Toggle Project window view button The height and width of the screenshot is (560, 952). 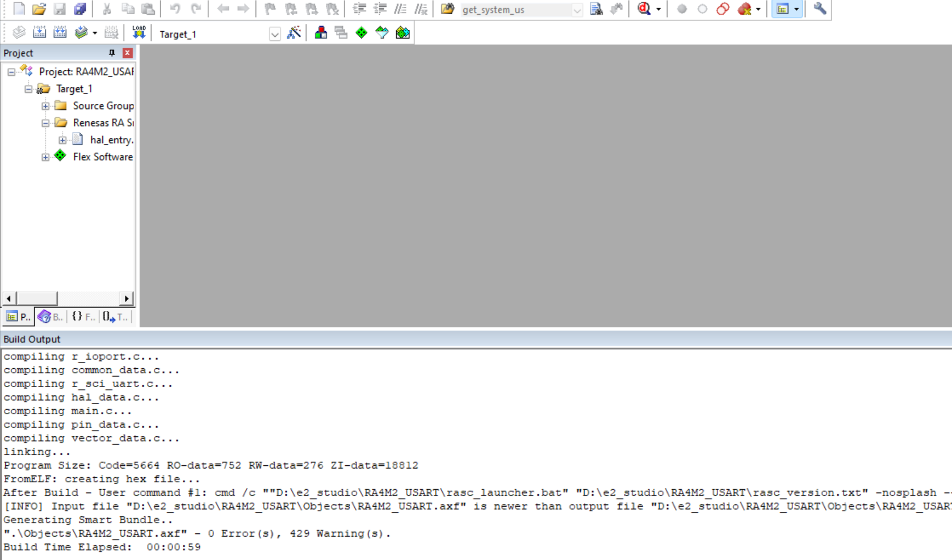tap(783, 9)
